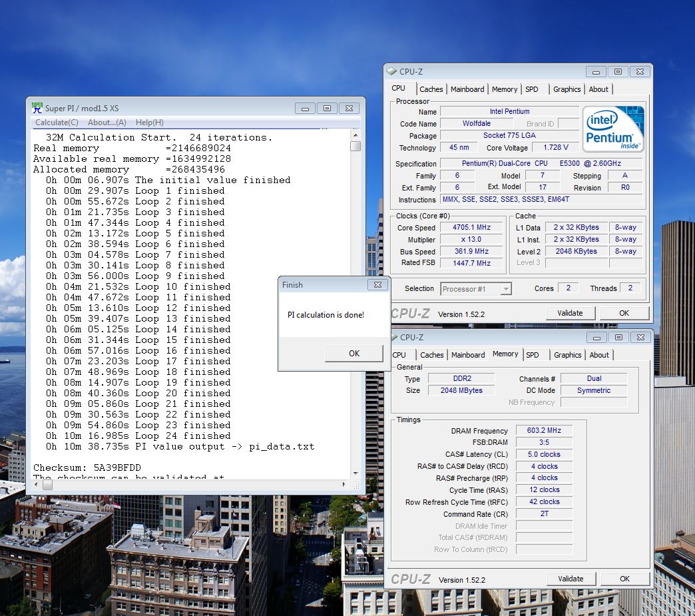This screenshot has width=695, height=616.
Task: Click Super PI vertical scrollbar down arrow
Action: coord(355,473)
